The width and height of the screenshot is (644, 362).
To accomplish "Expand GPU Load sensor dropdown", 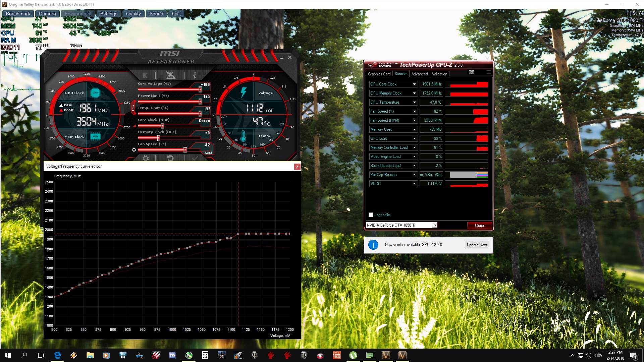I will tap(414, 138).
